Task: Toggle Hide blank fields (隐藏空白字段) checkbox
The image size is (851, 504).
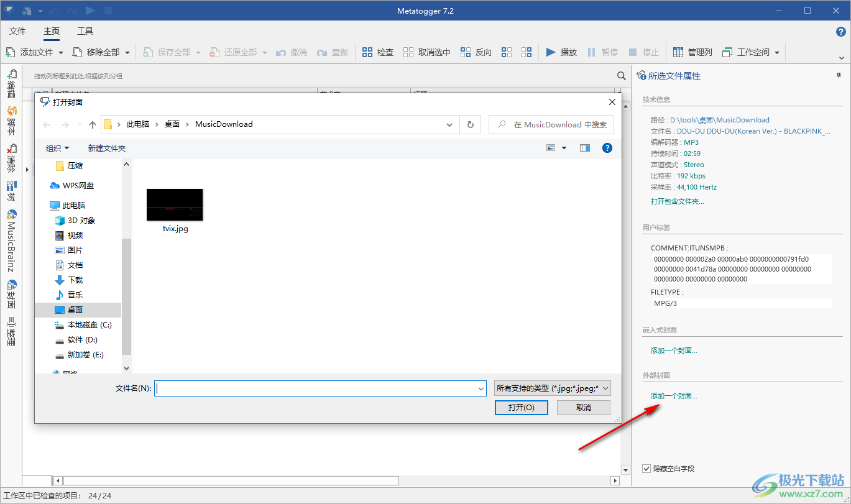Action: pyautogui.click(x=646, y=469)
